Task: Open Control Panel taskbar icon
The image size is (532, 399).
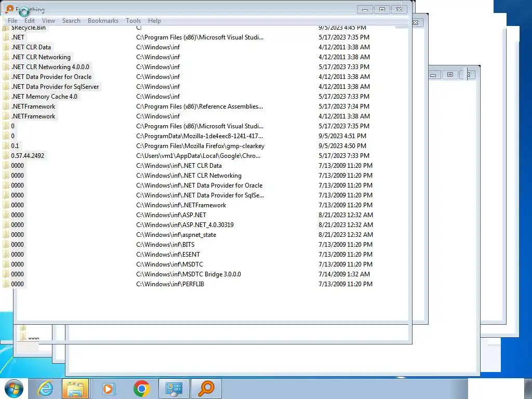Action: pos(174,389)
